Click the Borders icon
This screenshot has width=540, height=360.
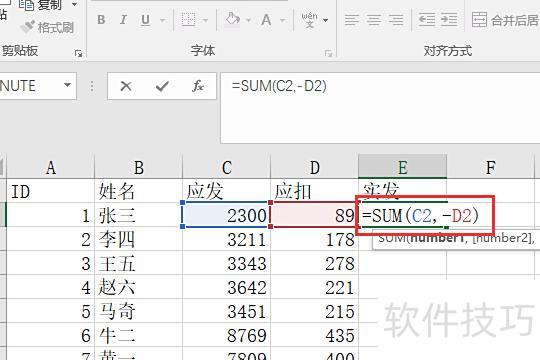[x=188, y=20]
